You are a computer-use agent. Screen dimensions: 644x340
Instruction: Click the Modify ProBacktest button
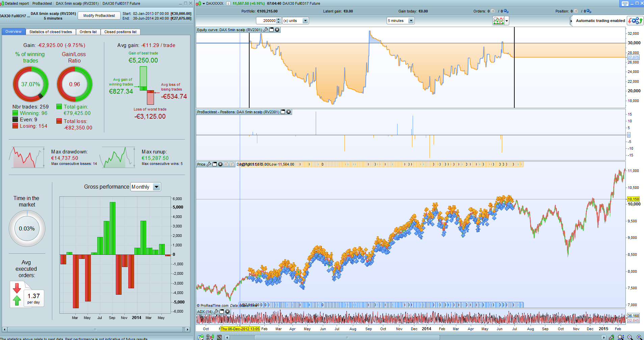point(99,16)
